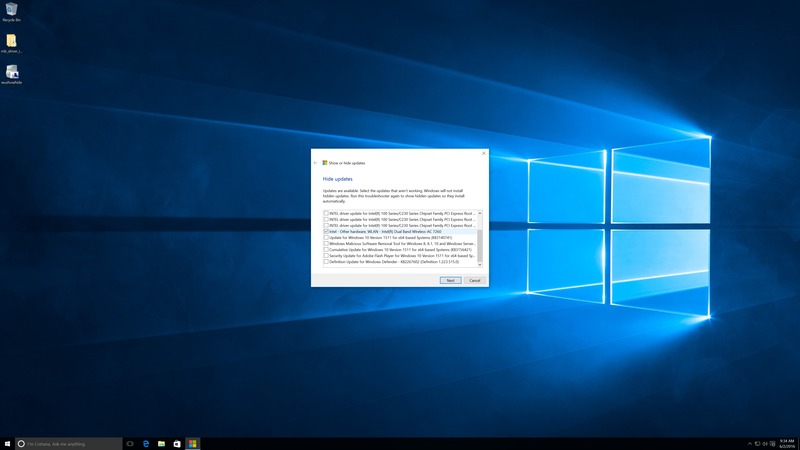Check the Windows Malicious Software Removal Tool update
The width and height of the screenshot is (800, 450).
[326, 243]
